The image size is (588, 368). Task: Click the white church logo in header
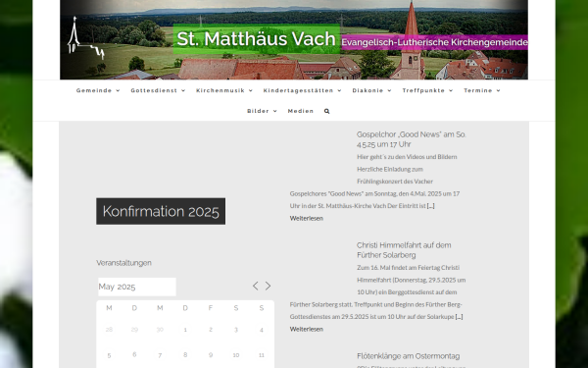click(85, 38)
